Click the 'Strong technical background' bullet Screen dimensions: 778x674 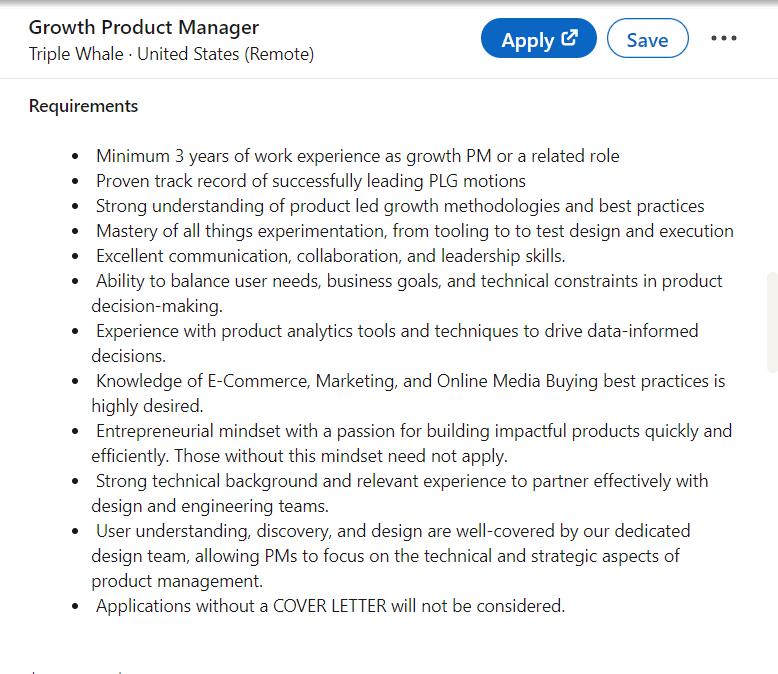401,481
